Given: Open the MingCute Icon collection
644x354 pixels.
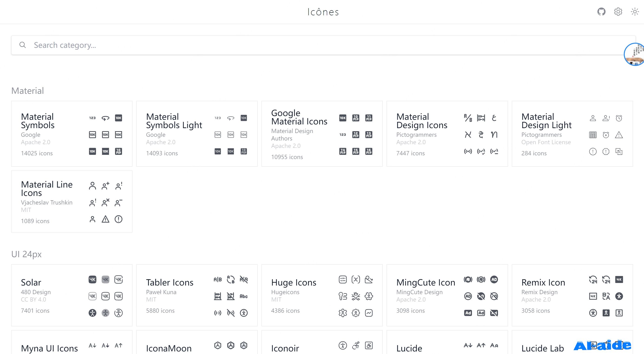Looking at the screenshot, I should pos(447,295).
